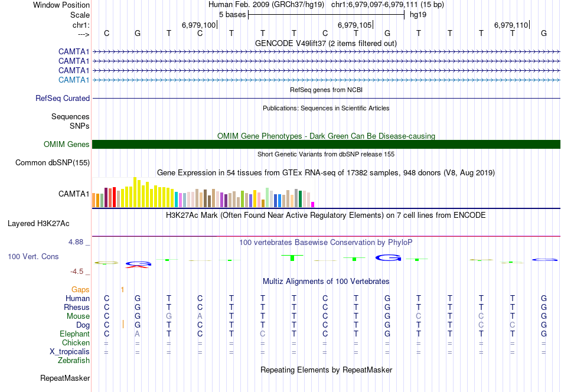561x392 pixels.
Task: Click Human Feb. 2009 (GRCh37/hg19) assembly text
Action: pyautogui.click(x=266, y=5)
